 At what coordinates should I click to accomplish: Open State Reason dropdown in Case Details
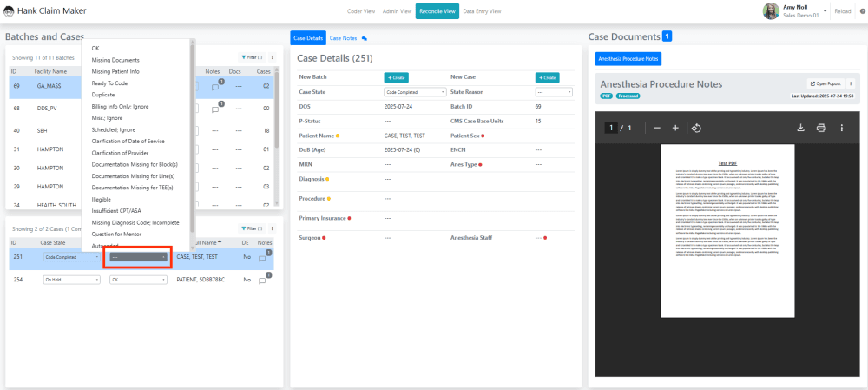[x=554, y=92]
